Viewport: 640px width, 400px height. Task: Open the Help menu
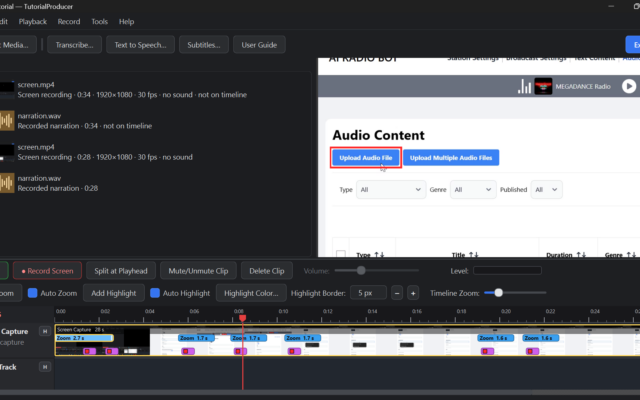click(127, 22)
